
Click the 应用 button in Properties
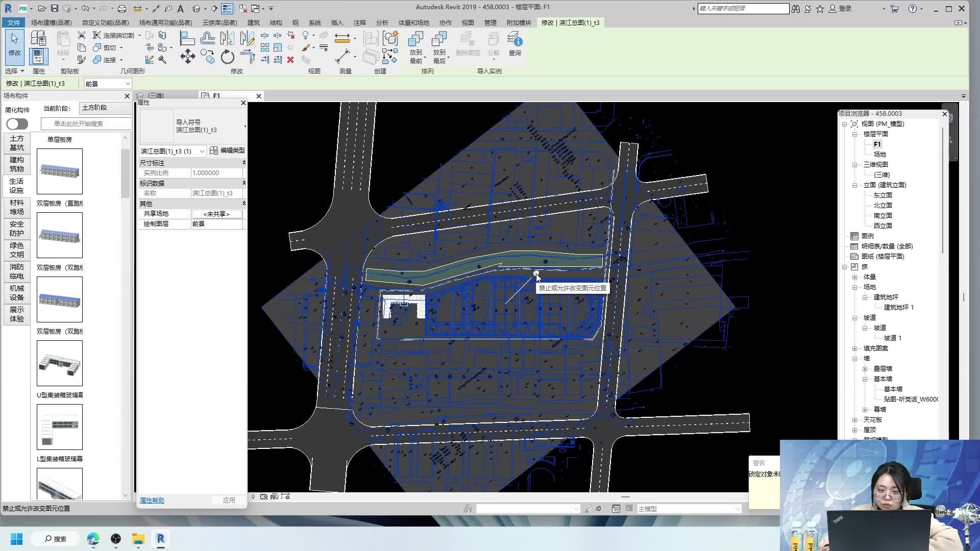tap(229, 500)
